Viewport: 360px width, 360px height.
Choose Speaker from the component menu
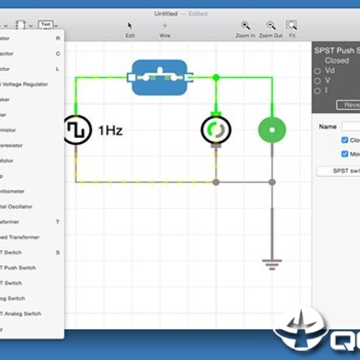click(x=32, y=100)
